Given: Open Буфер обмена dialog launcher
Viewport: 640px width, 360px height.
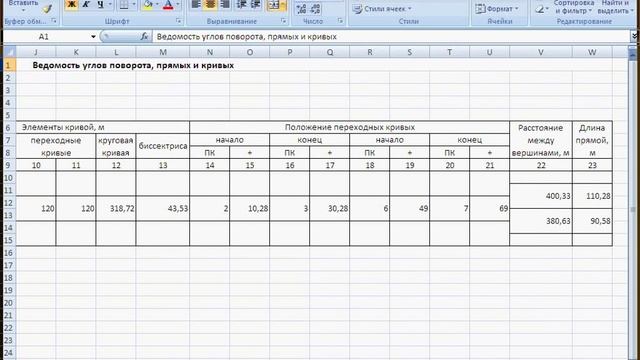Looking at the screenshot, I should tap(54, 21).
